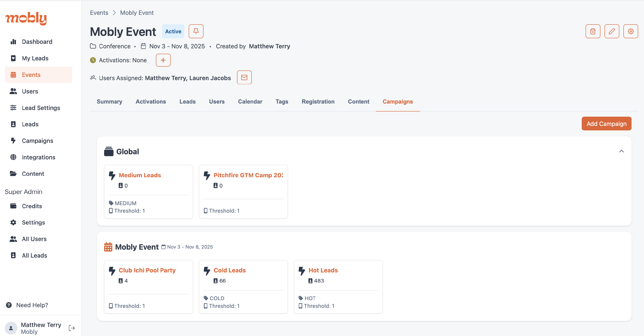Click the pin event icon button
Viewport: 644px width, 336px height.
[196, 31]
